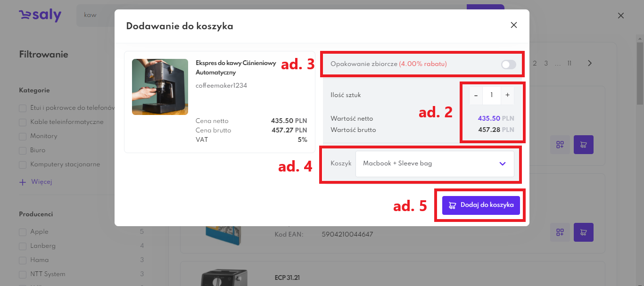
Task: Check the Monitory category checkbox
Action: tap(23, 136)
